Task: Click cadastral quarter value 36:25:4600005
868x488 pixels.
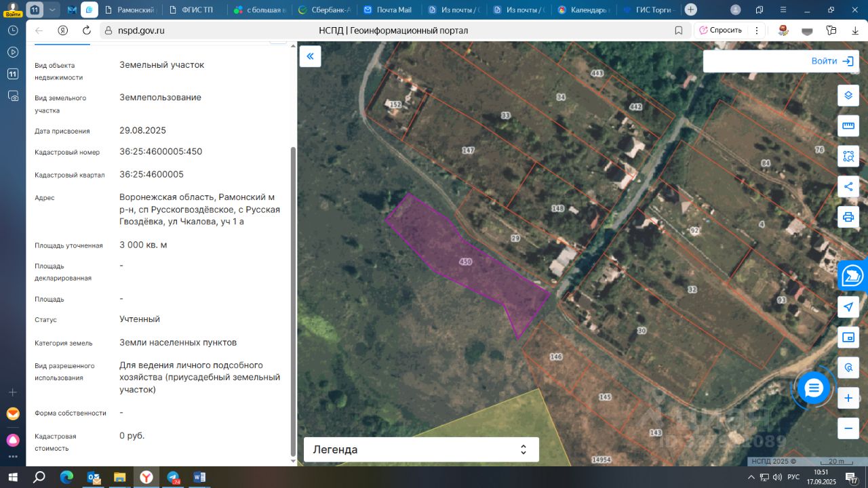Action: pos(151,174)
